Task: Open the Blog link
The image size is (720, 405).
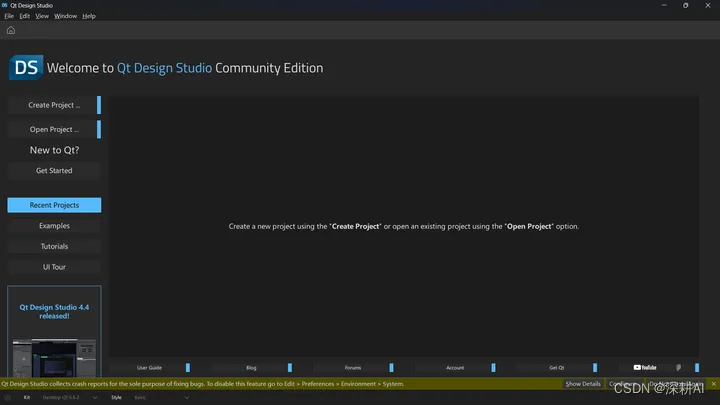Action: (x=252, y=368)
